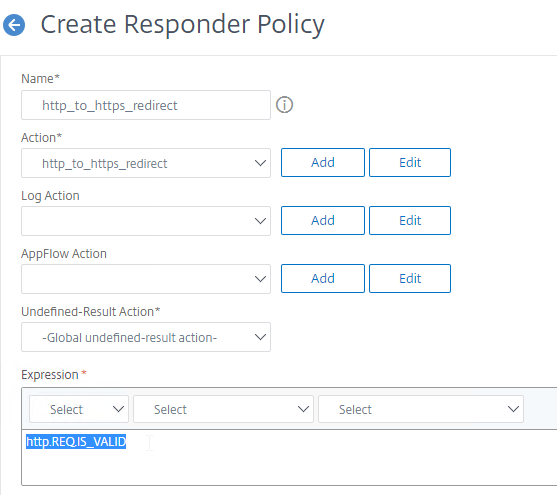Click the info icon beside Name field
Viewport: 557px width, 495px height.
pos(285,105)
